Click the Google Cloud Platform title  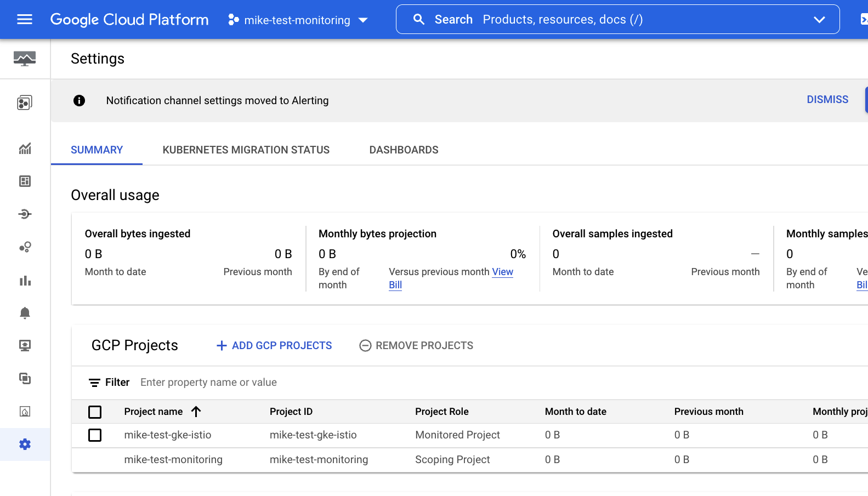(129, 20)
